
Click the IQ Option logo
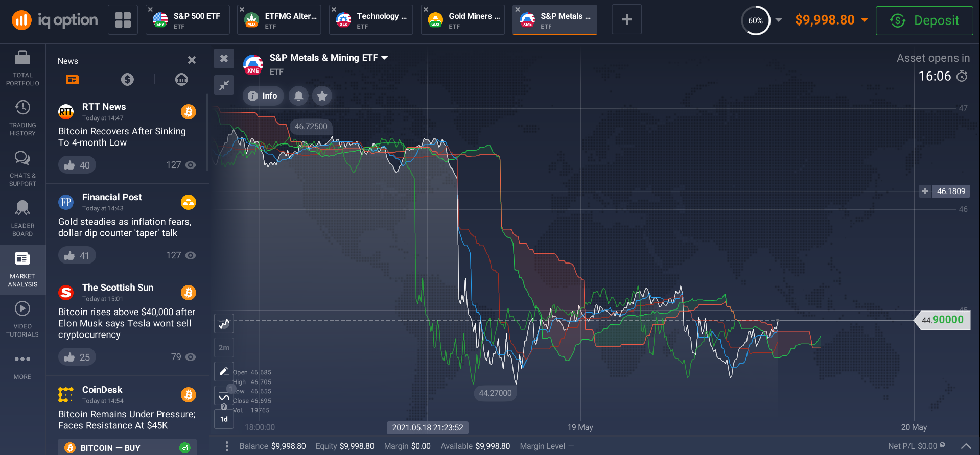point(55,20)
